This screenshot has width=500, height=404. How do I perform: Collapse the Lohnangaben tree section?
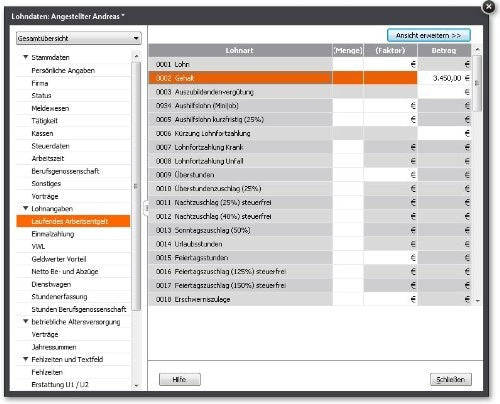coord(25,208)
